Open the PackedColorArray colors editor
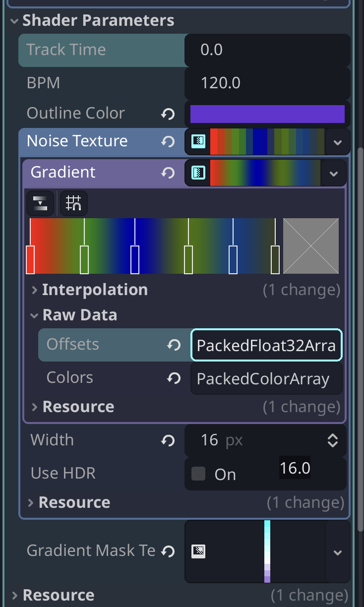Viewport: 364px width, 607px height. pos(266,378)
